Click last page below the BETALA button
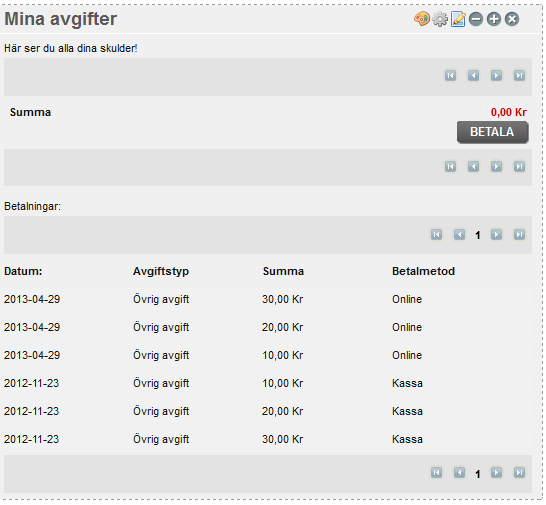The height and width of the screenshot is (505, 546). [519, 166]
